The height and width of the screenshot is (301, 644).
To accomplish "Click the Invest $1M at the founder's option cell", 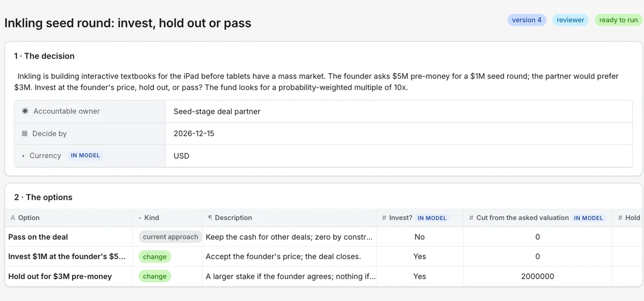I will pyautogui.click(x=68, y=257).
